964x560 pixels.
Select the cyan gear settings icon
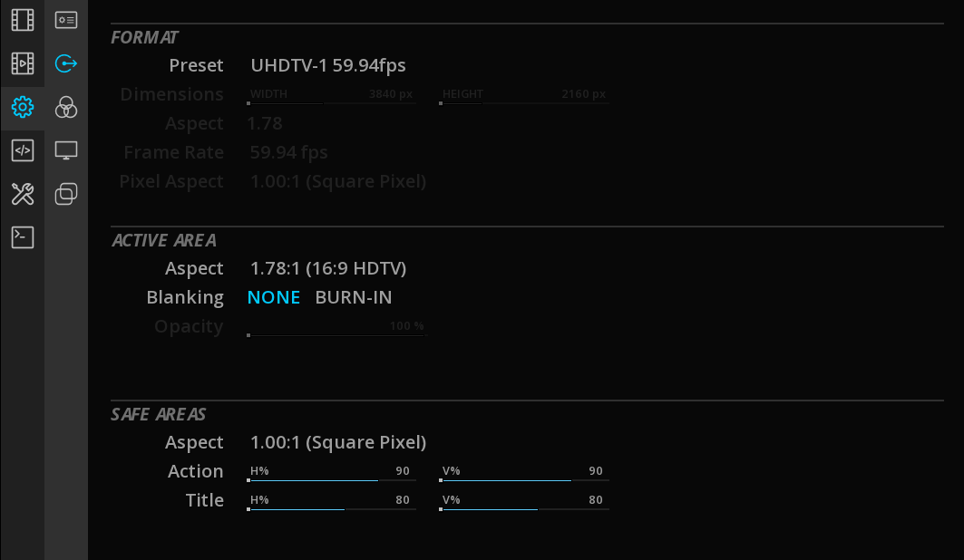point(22,108)
